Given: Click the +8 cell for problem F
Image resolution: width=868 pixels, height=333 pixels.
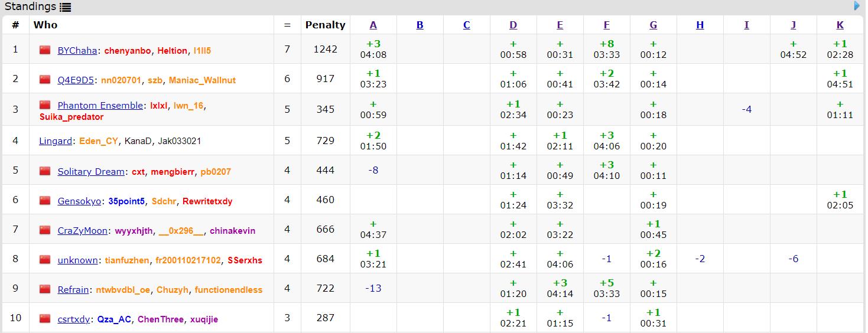Looking at the screenshot, I should 606,44.
